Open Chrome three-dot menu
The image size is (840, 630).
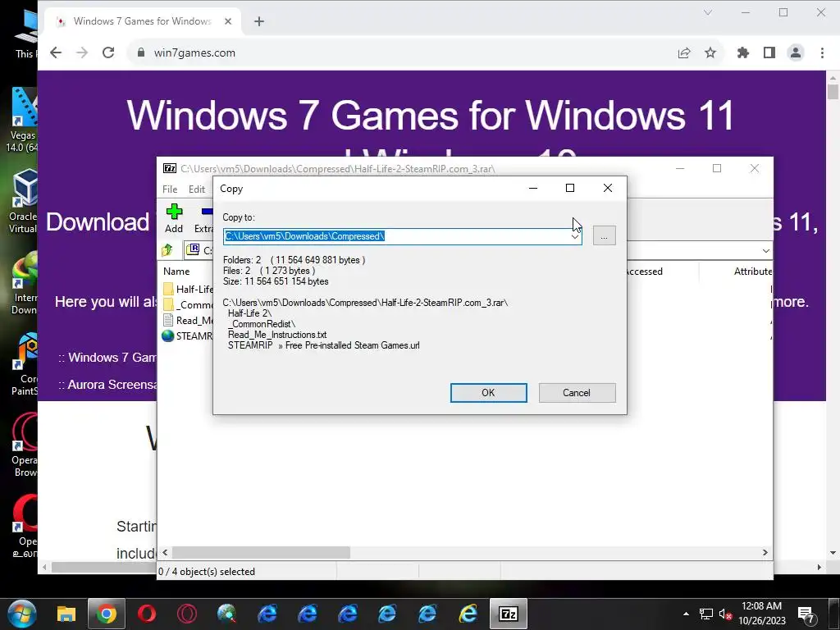(x=822, y=52)
